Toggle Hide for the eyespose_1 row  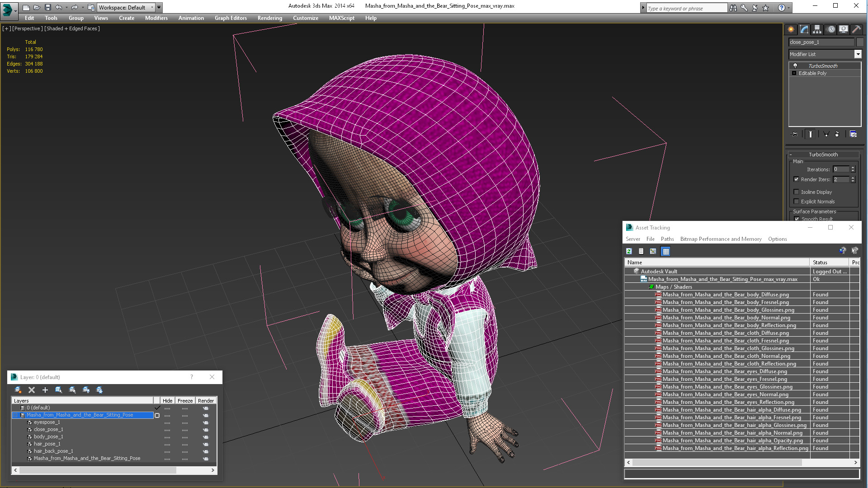(167, 422)
